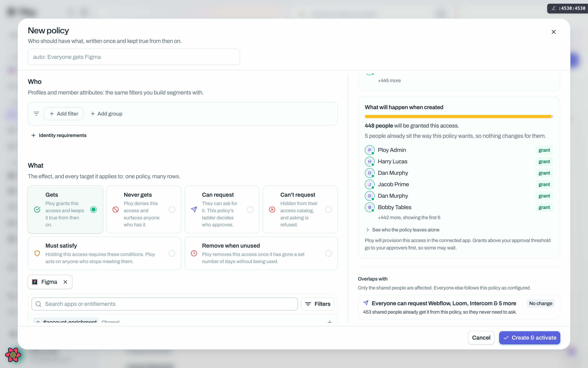Screen dimensions: 588x368
Task: Click the Can request option title
Action: 218,195
